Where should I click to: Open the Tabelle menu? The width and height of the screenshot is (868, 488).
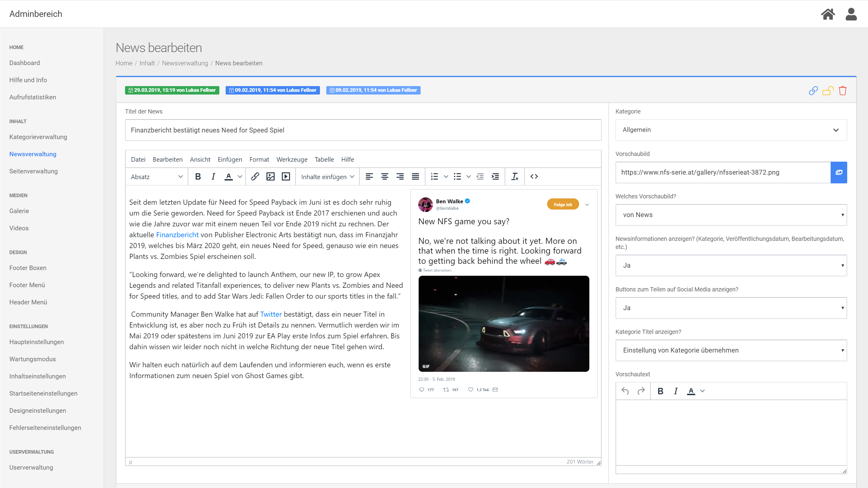(x=324, y=160)
